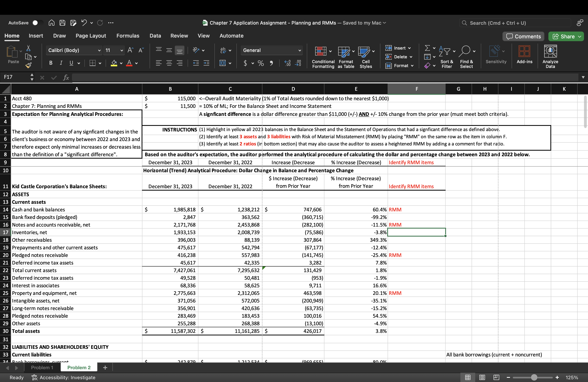Open Conditional Formatting options
588x382 pixels.
coord(322,57)
